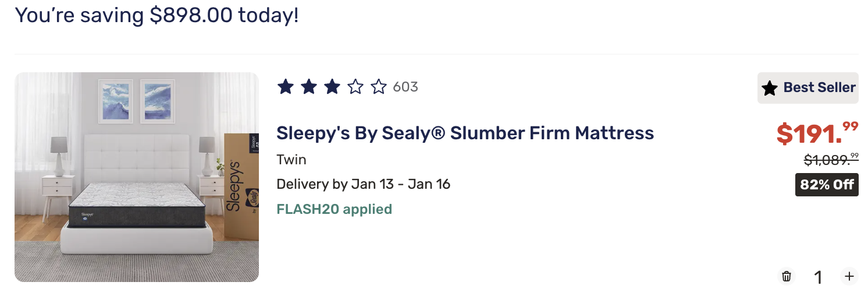The height and width of the screenshot is (296, 868).
Task: Click the trash icon to remove the mattress
Action: coord(786,276)
